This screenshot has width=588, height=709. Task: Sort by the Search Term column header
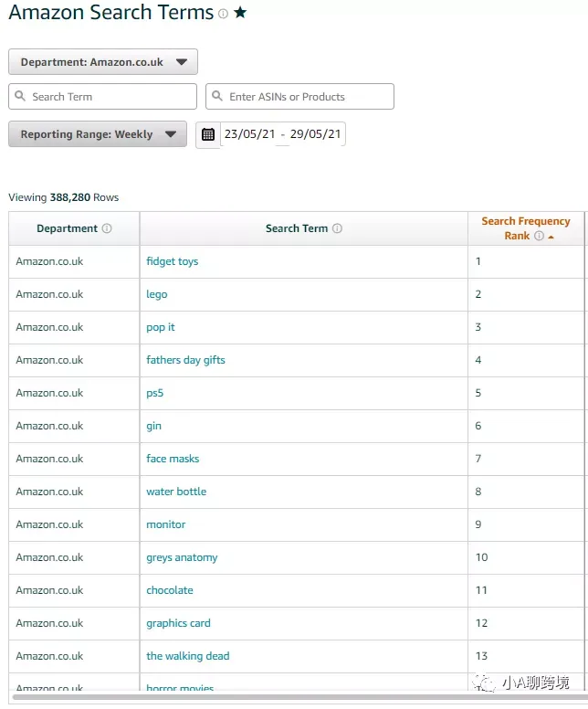click(x=304, y=228)
